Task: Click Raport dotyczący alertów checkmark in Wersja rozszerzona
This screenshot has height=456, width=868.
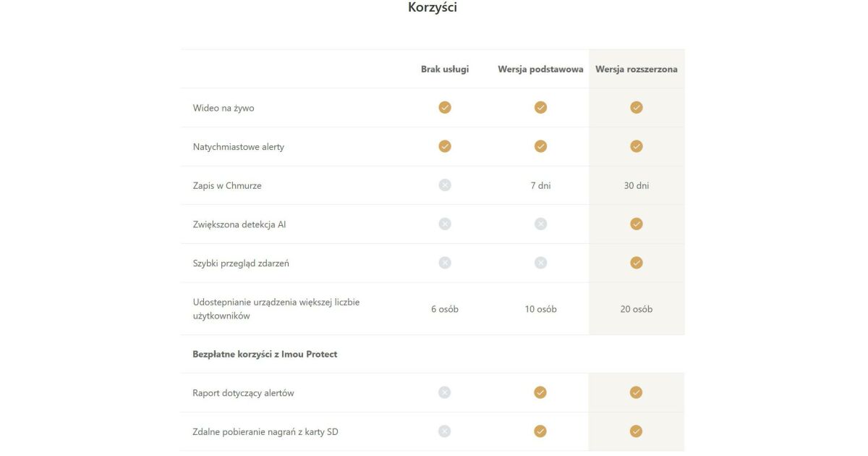Action: click(637, 392)
